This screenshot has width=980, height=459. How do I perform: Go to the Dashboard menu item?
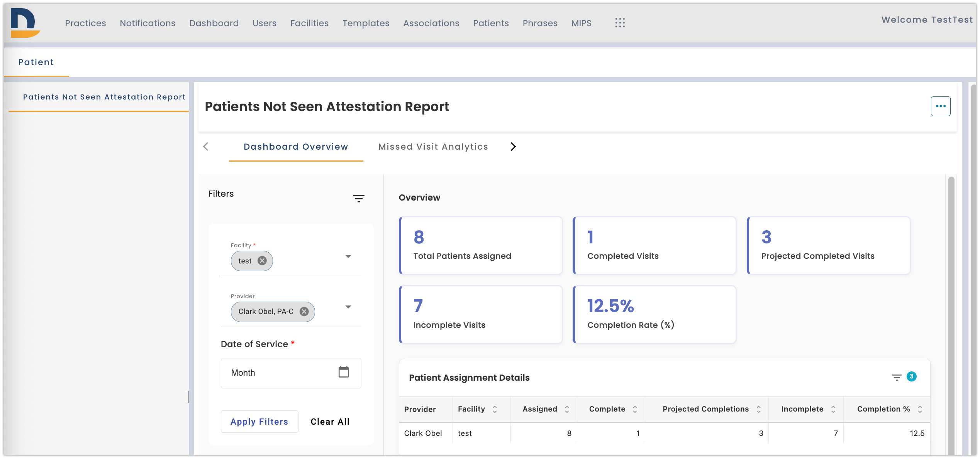tap(214, 23)
